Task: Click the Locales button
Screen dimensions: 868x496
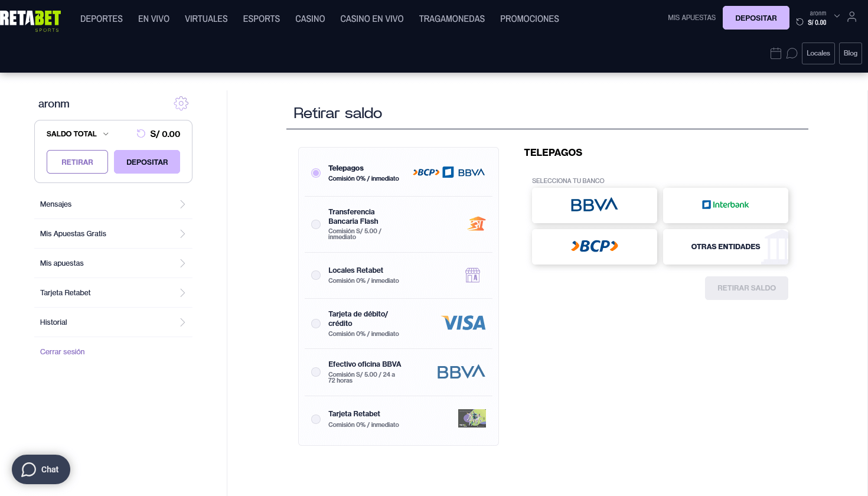Action: (x=818, y=53)
